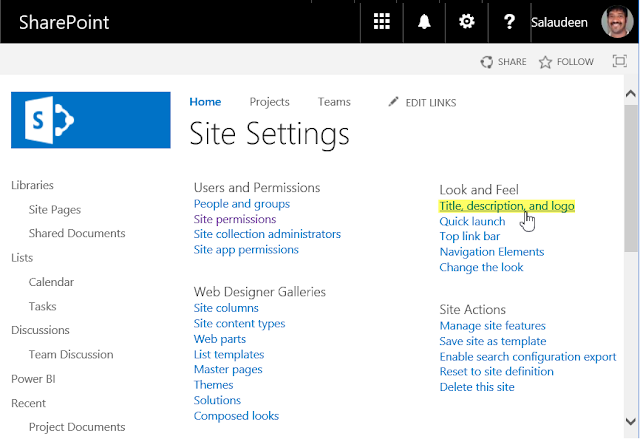This screenshot has width=640, height=439.
Task: Click the vertical scrollbar thumb
Action: tap(631, 178)
